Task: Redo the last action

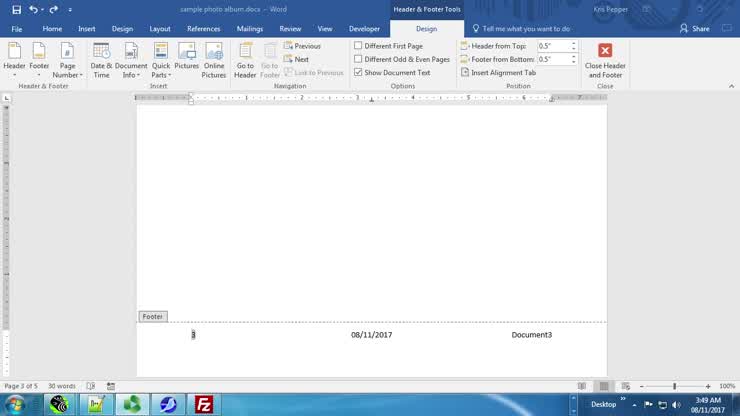Action: 53,9
